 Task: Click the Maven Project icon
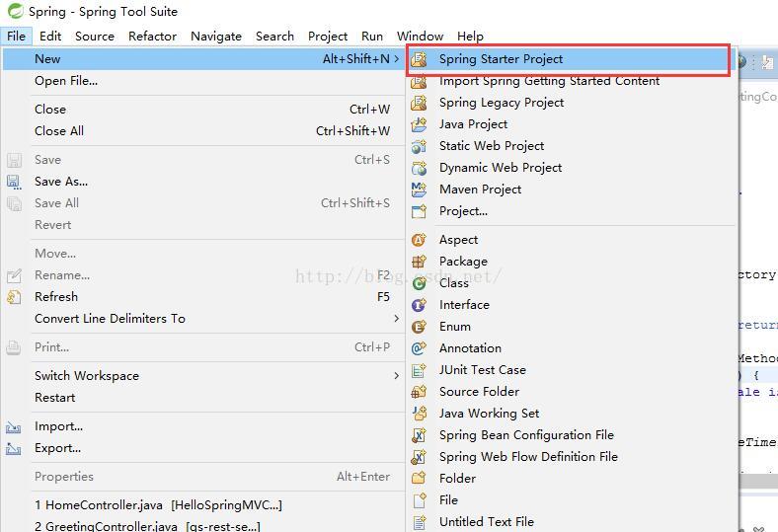[419, 190]
